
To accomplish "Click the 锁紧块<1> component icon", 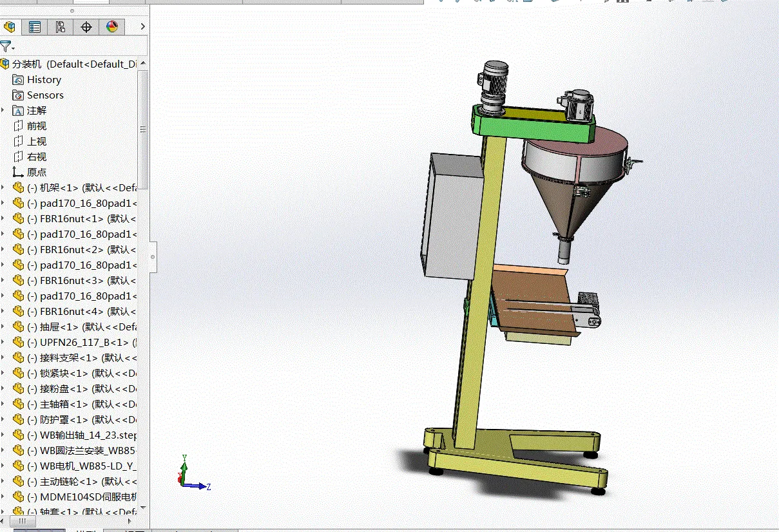I will click(x=18, y=374).
